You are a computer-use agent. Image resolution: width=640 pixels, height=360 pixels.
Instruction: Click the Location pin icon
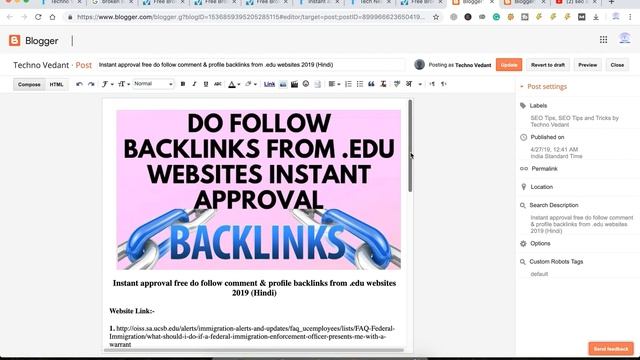pyautogui.click(x=524, y=187)
